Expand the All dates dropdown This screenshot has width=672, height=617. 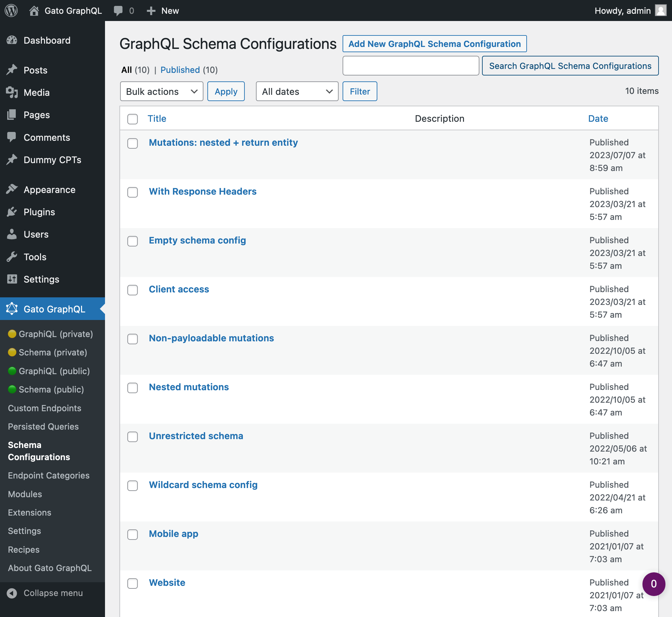[297, 92]
